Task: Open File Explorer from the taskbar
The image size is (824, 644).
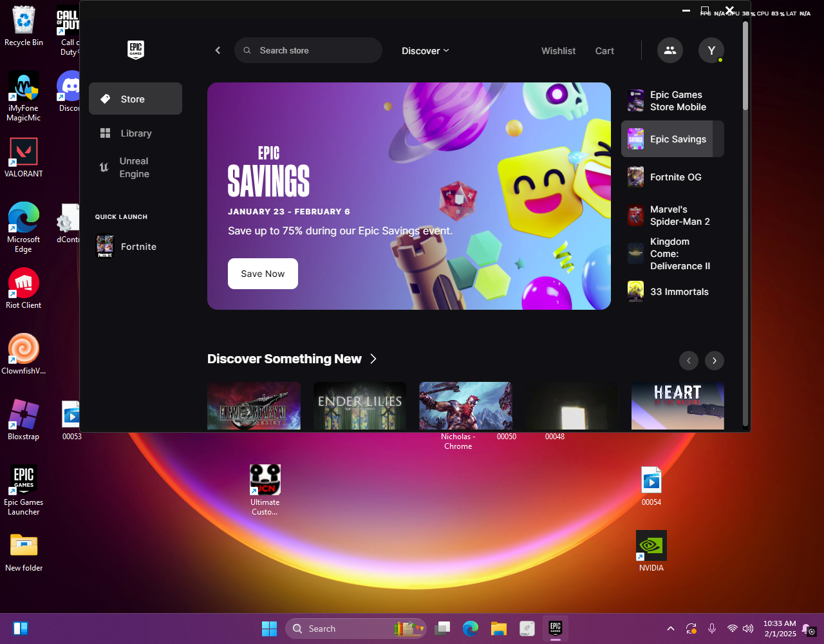Action: [x=499, y=629]
